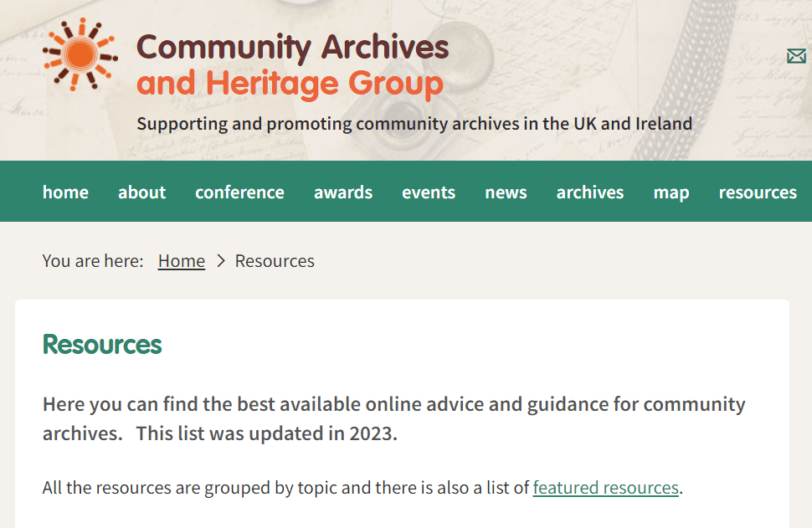Screen dimensions: 812x528
Task: Click the Community Archives and Heritage Group title
Action: click(292, 65)
